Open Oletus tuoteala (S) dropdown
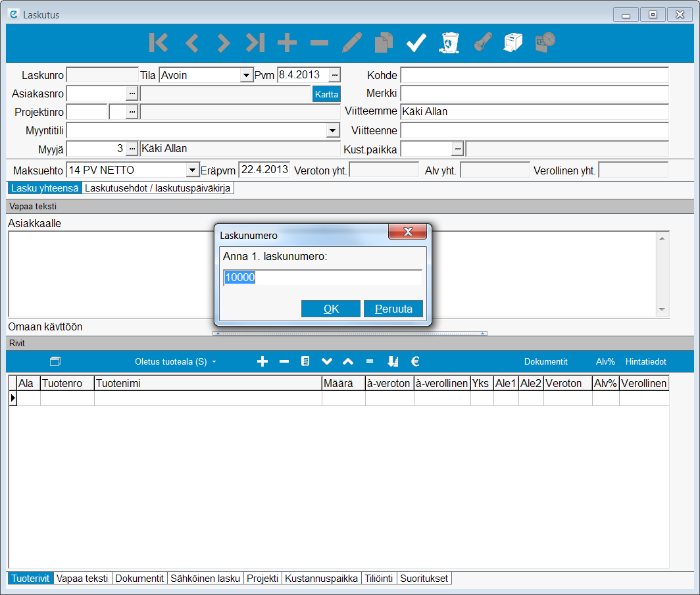 [176, 362]
